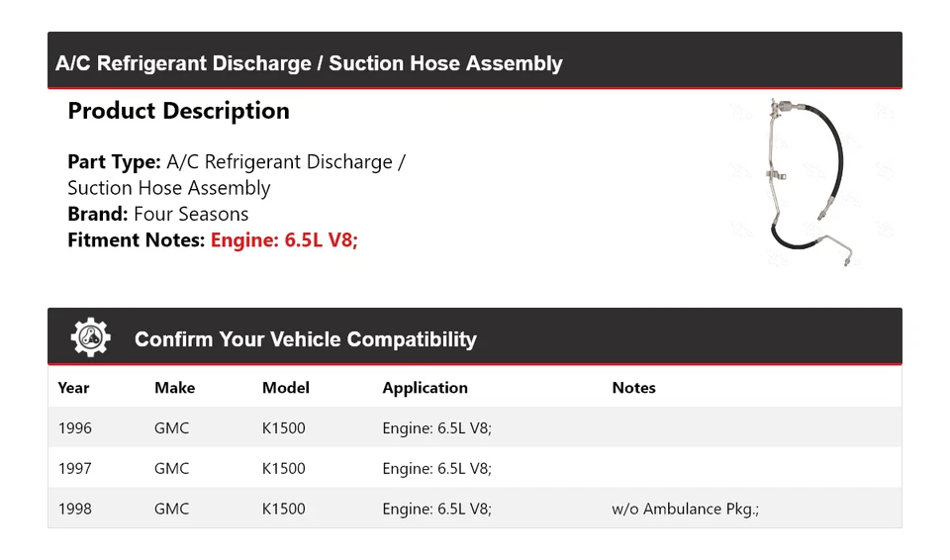This screenshot has height=560, width=950.
Task: Select the Product Description heading
Action: point(178,111)
